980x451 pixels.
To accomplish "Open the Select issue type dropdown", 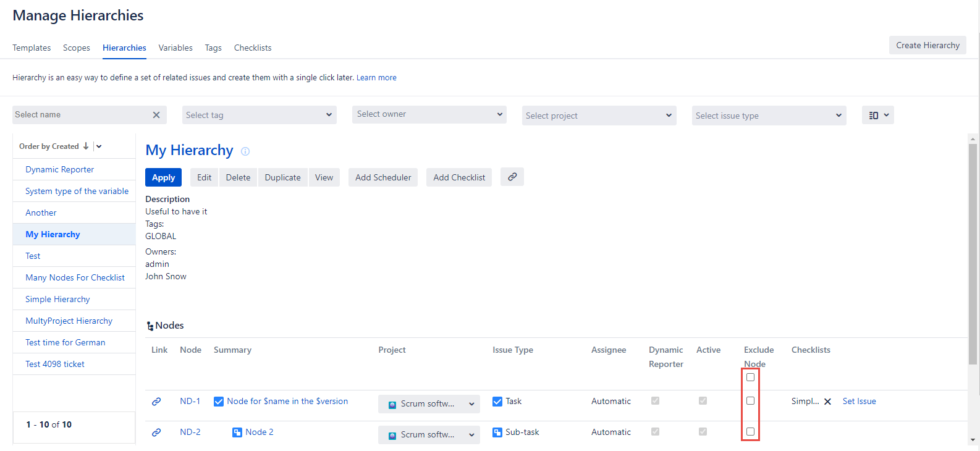I will 769,116.
